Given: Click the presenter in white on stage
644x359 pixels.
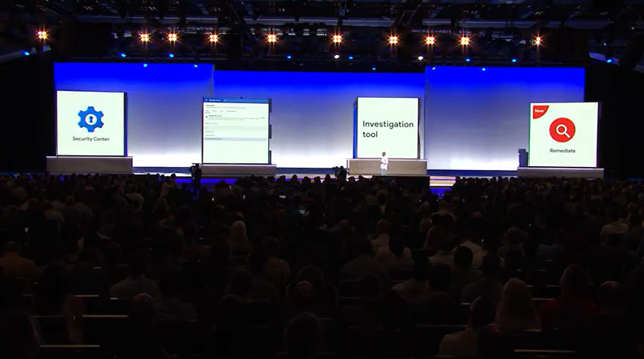Looking at the screenshot, I should pyautogui.click(x=384, y=163).
